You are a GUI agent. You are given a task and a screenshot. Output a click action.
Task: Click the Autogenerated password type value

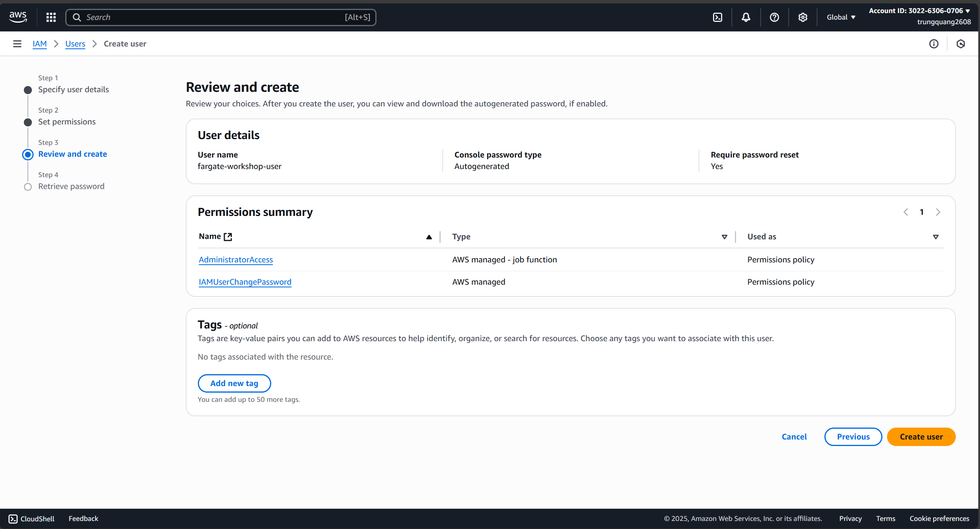pyautogui.click(x=482, y=166)
